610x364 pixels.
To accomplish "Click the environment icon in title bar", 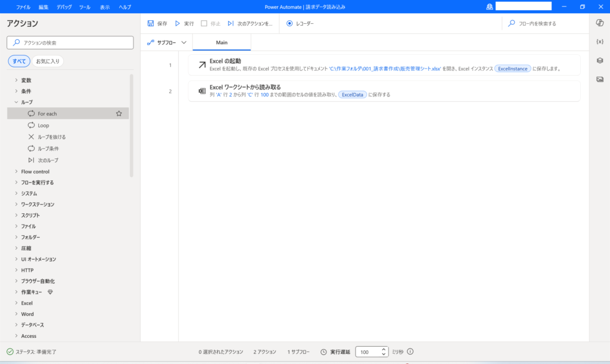I will click(490, 7).
